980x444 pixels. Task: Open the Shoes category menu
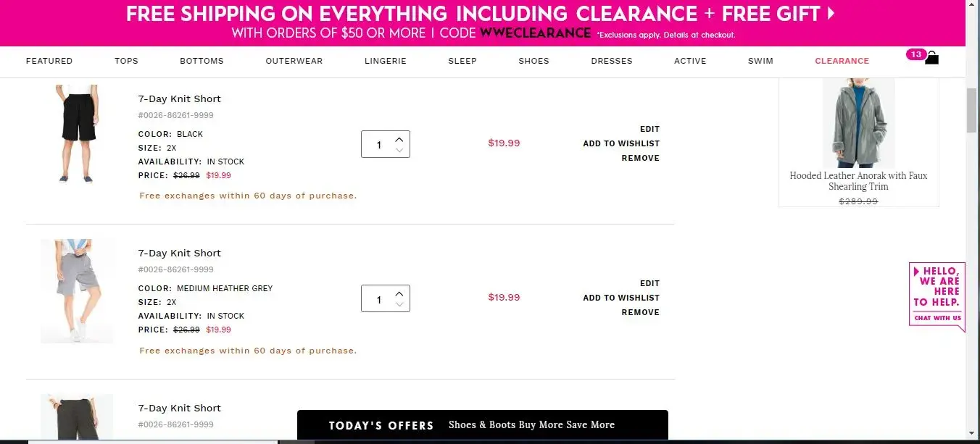pyautogui.click(x=533, y=61)
